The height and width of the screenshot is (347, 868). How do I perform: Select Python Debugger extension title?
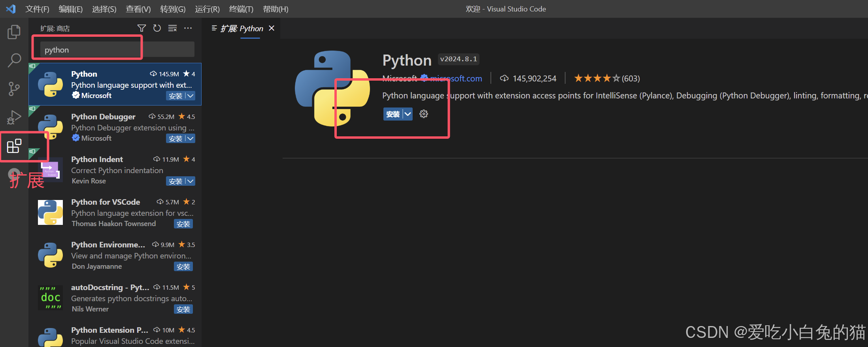[103, 117]
